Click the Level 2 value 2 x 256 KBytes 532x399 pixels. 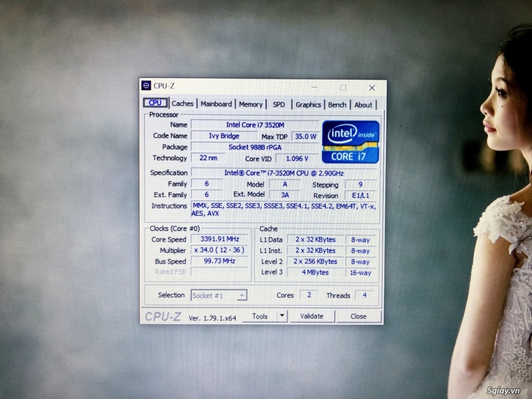click(x=315, y=262)
